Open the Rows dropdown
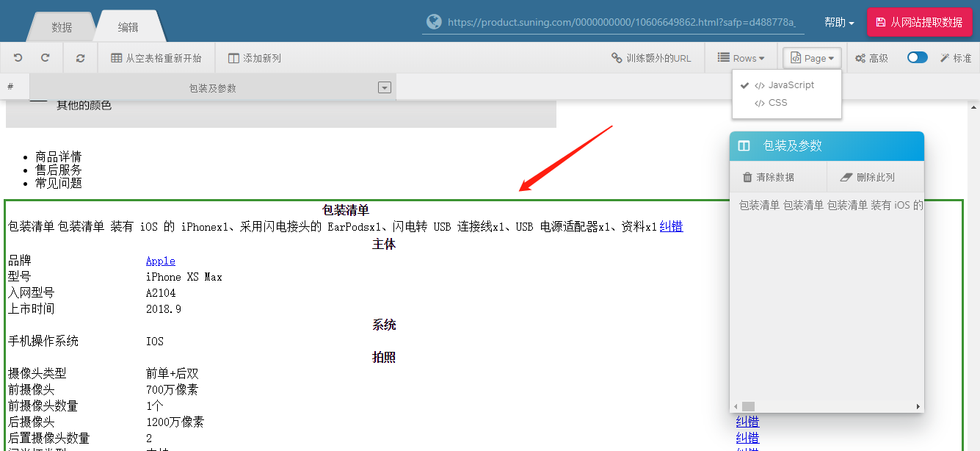The width and height of the screenshot is (980, 451). (x=742, y=57)
